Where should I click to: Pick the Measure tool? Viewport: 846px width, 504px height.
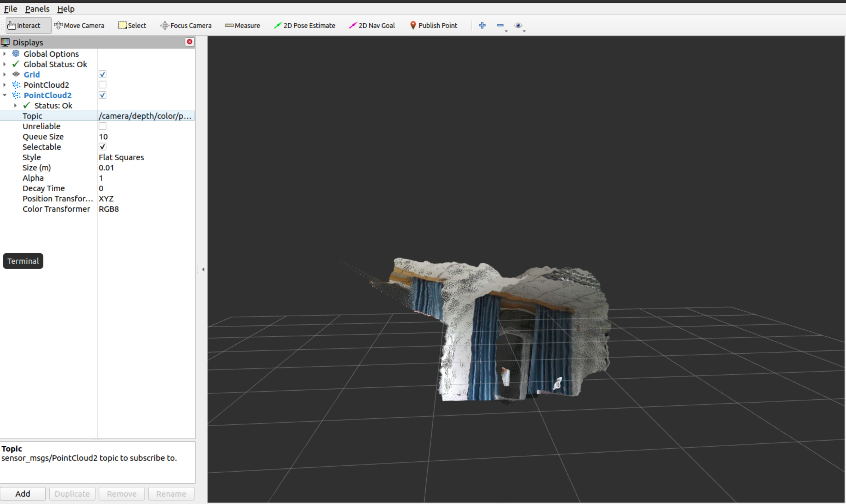click(x=243, y=26)
